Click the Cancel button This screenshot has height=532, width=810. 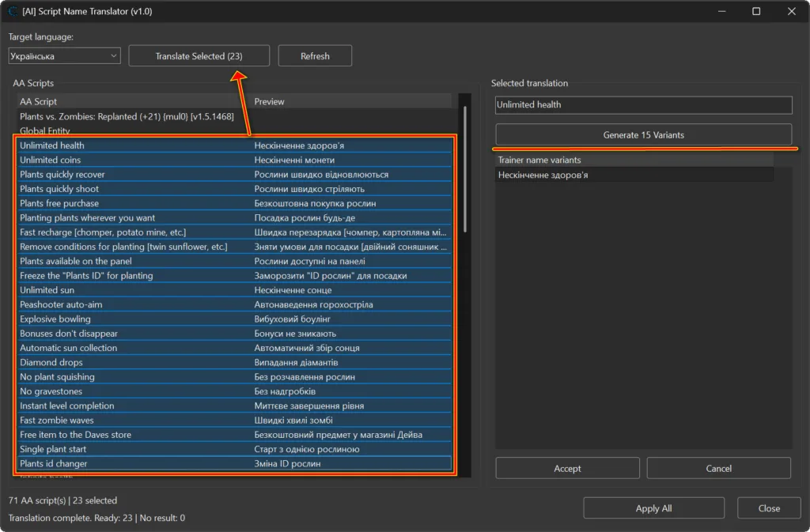tap(718, 468)
